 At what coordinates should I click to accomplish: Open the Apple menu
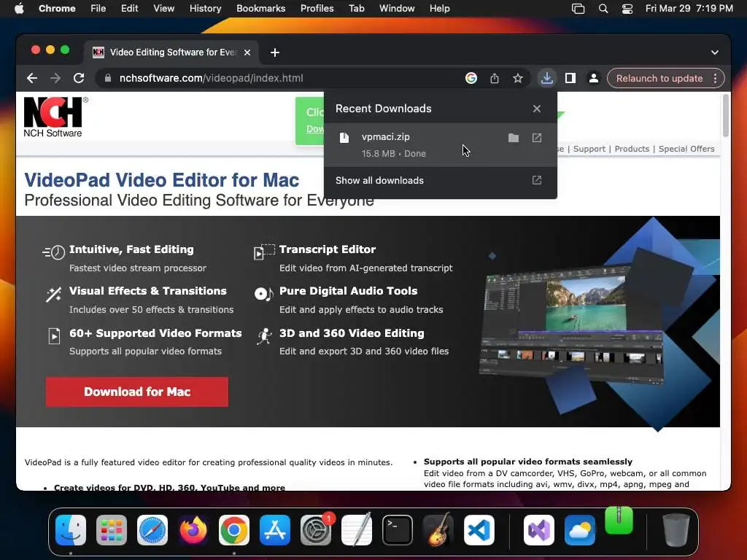click(19, 9)
